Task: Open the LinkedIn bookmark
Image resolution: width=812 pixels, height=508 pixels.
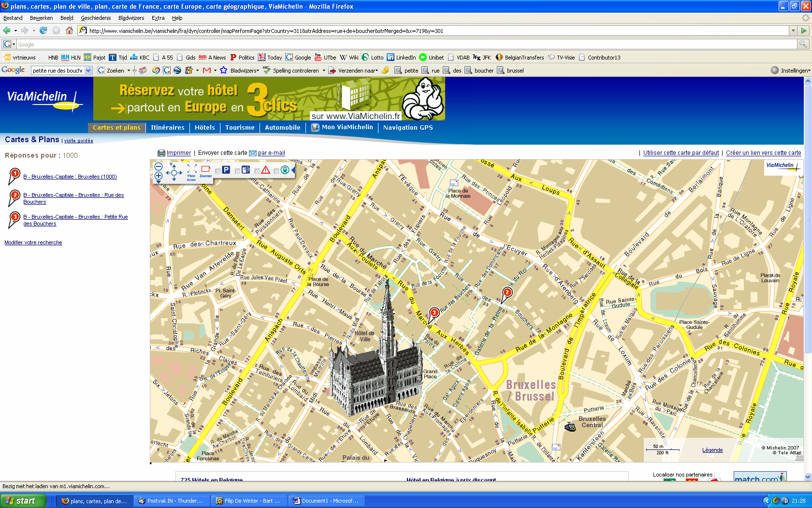Action: point(401,57)
